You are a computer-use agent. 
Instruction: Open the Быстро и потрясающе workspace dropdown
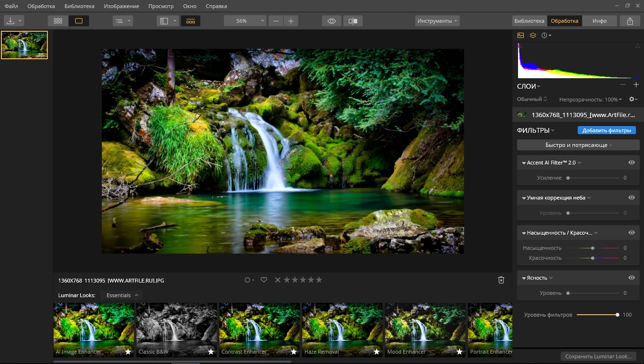click(578, 145)
